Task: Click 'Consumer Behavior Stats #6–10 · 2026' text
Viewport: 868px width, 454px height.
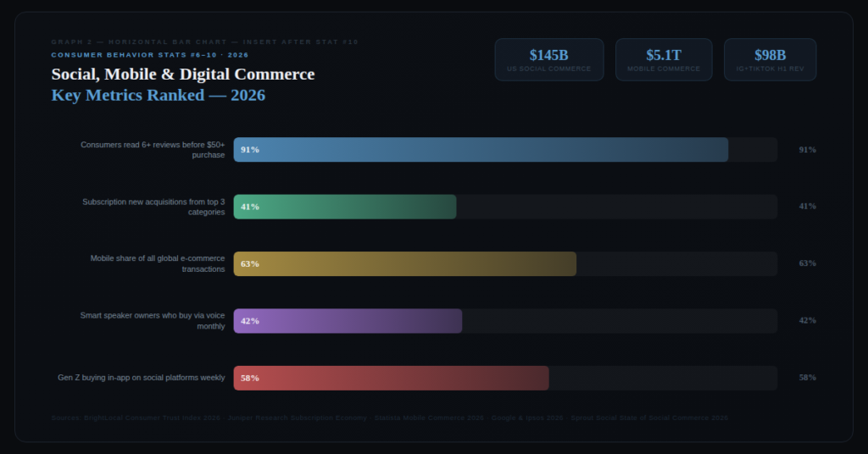Action: coord(150,55)
